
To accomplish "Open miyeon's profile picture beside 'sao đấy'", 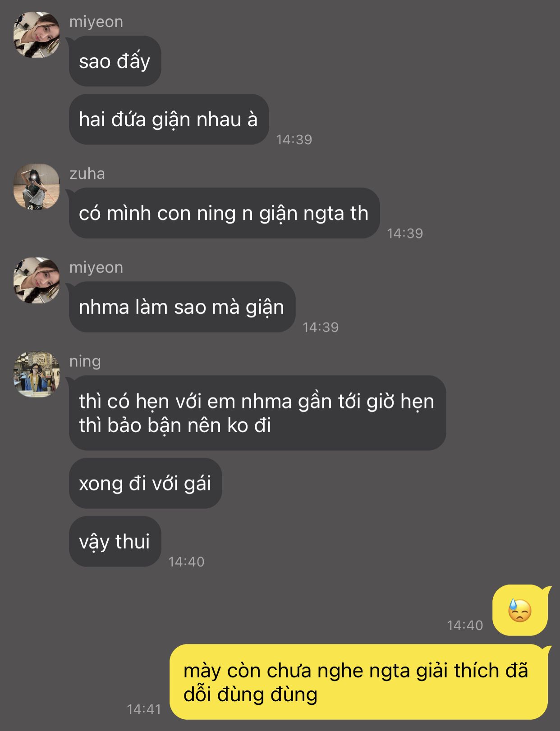I will (37, 35).
